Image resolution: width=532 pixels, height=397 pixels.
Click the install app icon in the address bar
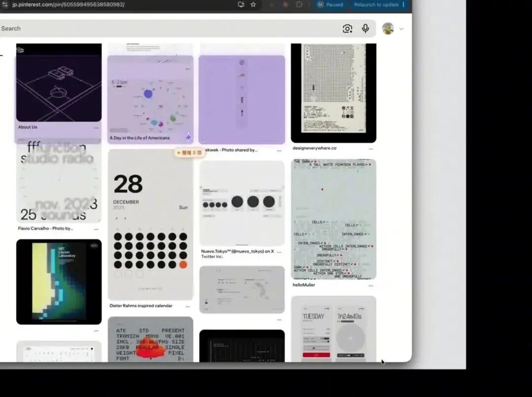[x=241, y=4]
